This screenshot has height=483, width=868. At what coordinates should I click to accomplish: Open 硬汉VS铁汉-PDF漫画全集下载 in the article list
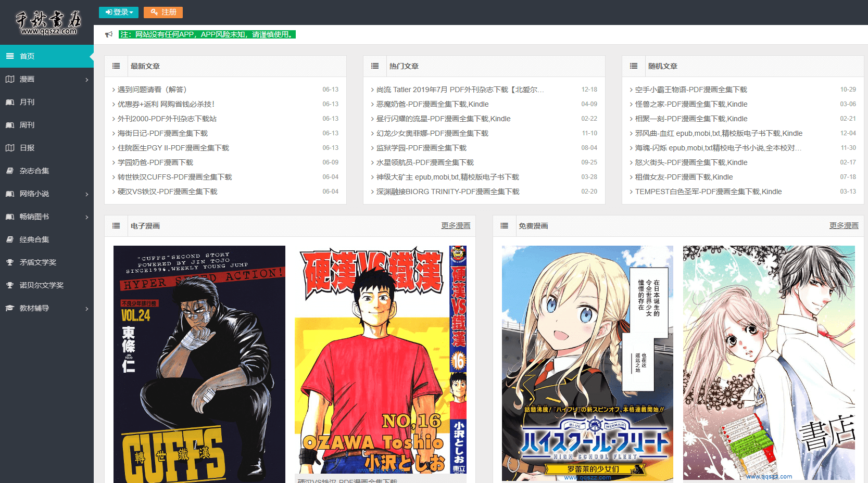pyautogui.click(x=168, y=192)
